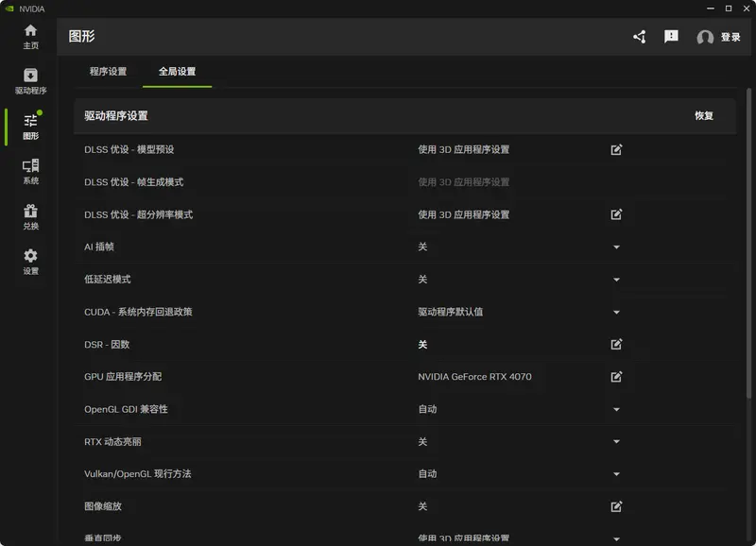Click the vertical scrollbar thumb
Image resolution: width=756 pixels, height=546 pixels.
pyautogui.click(x=748, y=244)
